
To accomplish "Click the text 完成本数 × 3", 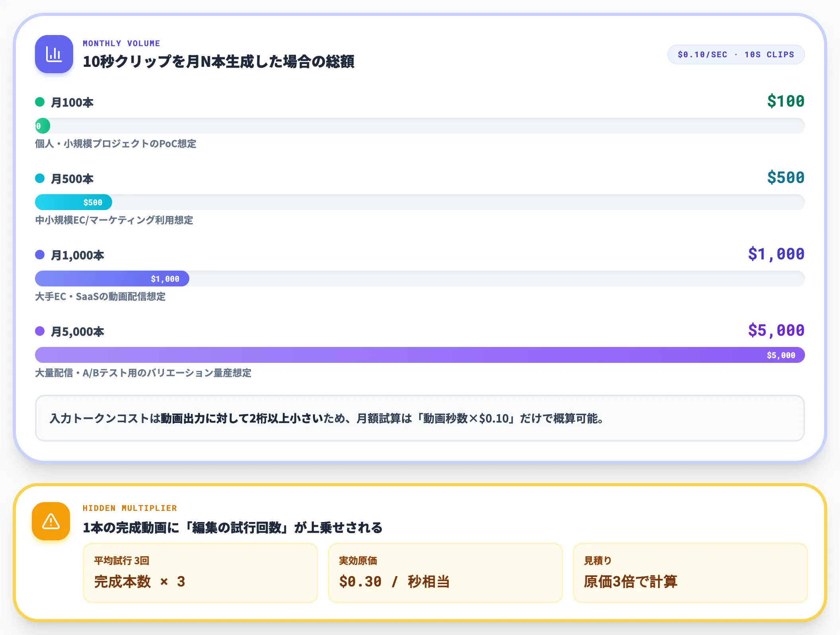I will coord(140,582).
